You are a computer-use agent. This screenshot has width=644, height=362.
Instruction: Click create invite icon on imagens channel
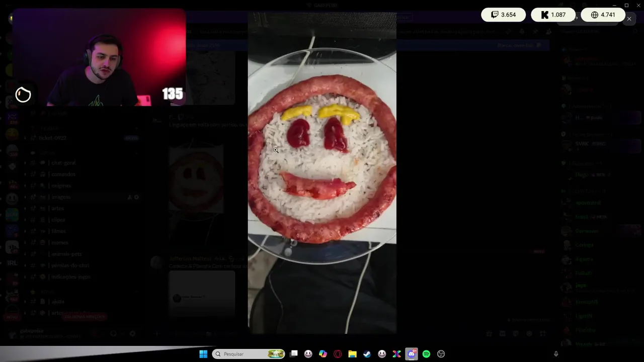(129, 197)
